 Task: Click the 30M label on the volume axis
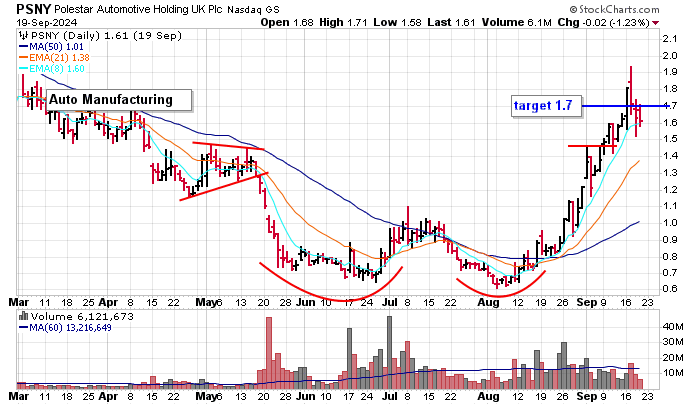click(673, 342)
